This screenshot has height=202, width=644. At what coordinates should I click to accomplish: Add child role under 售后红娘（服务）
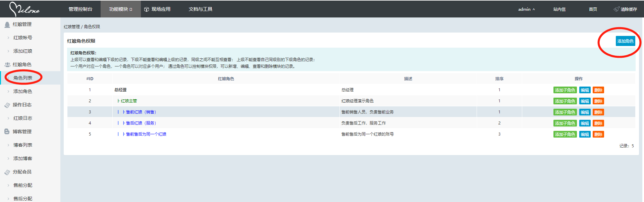pyautogui.click(x=565, y=123)
